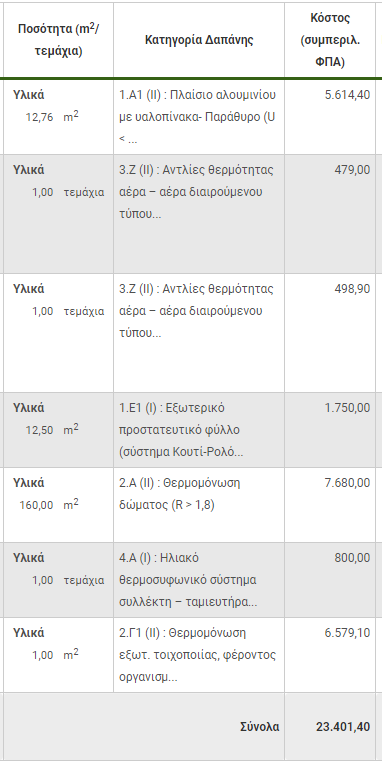Click the 1.750,00 cost value
This screenshot has height=765, width=382.
(x=347, y=408)
